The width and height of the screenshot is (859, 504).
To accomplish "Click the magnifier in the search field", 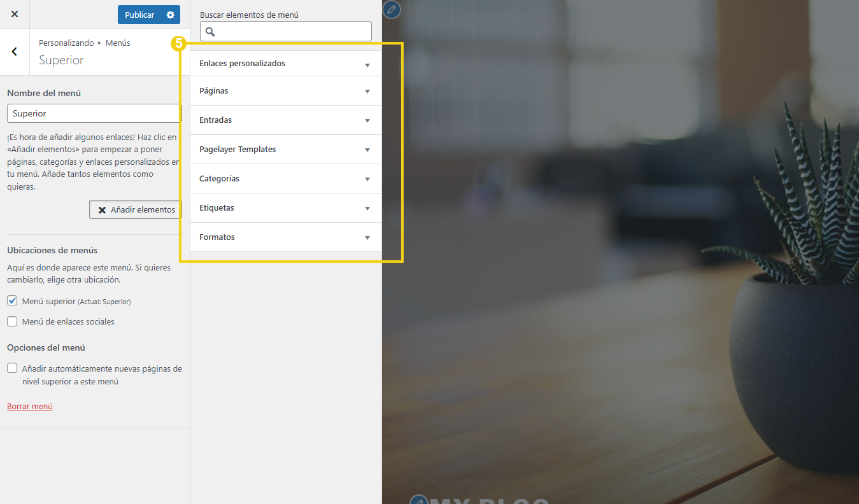I will [210, 31].
